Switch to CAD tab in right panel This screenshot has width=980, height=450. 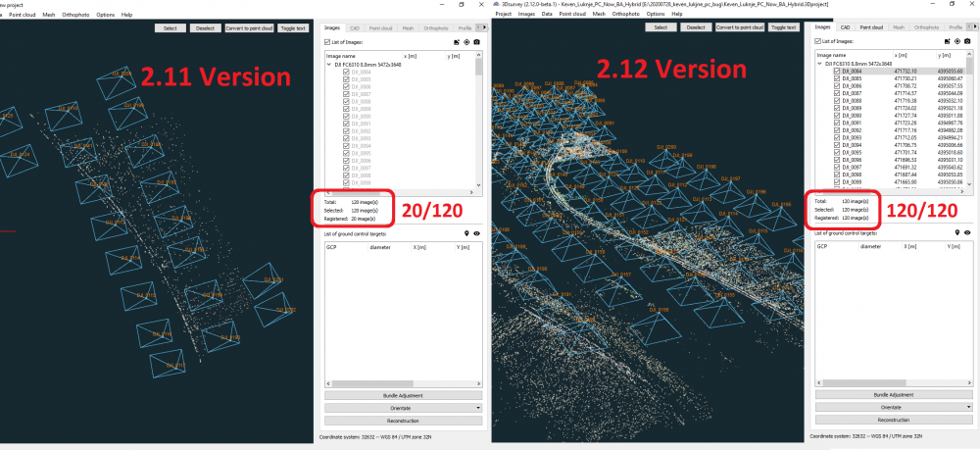coord(844,27)
